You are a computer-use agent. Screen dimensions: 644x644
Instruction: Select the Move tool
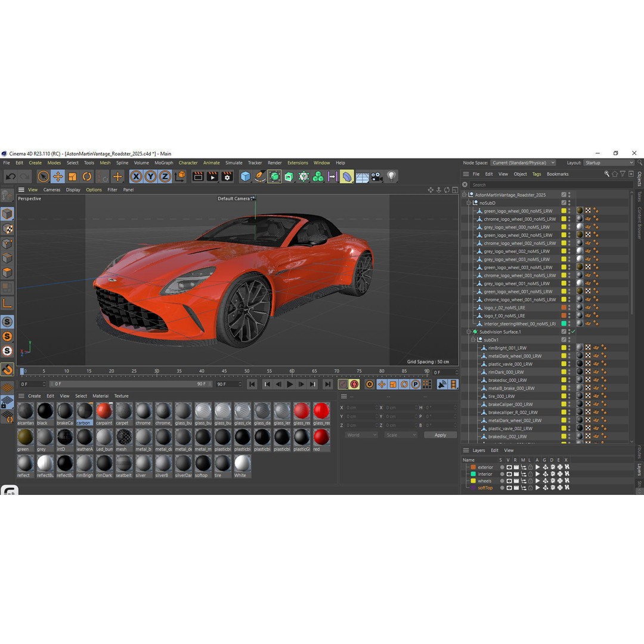click(57, 177)
